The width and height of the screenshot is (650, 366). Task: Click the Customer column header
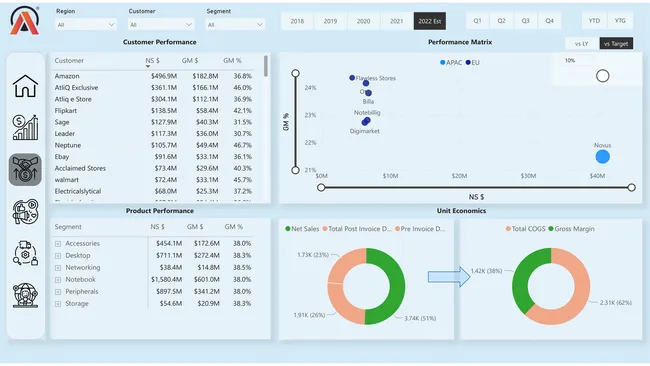[69, 61]
